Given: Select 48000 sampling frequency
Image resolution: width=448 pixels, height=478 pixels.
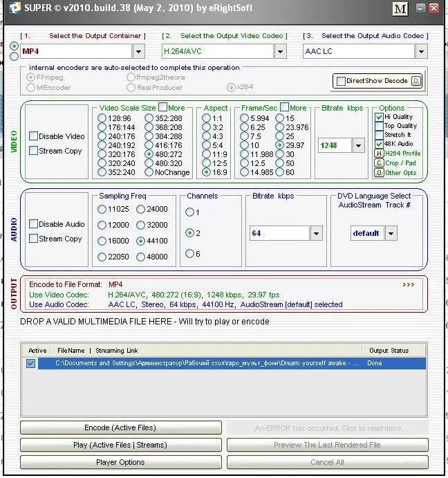Looking at the screenshot, I should pos(140,257).
